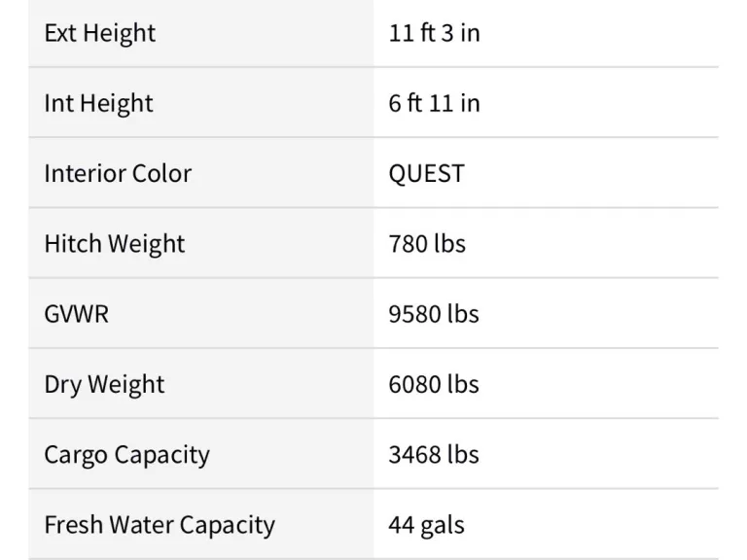Click the word Capacity in Cargo Capacity
The height and width of the screenshot is (560, 747).
(161, 455)
